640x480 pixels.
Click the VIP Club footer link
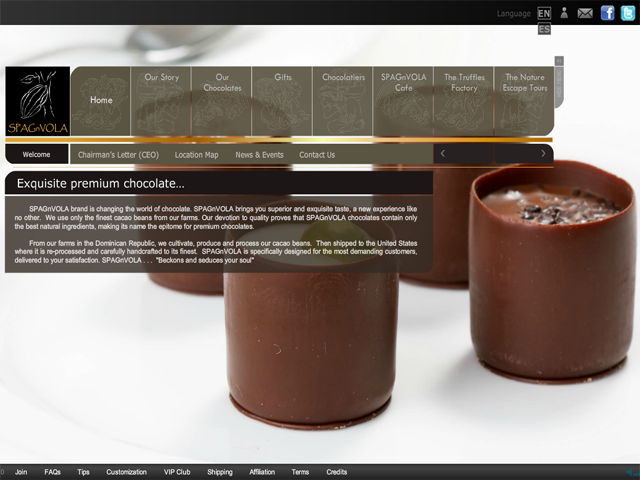coord(177,472)
